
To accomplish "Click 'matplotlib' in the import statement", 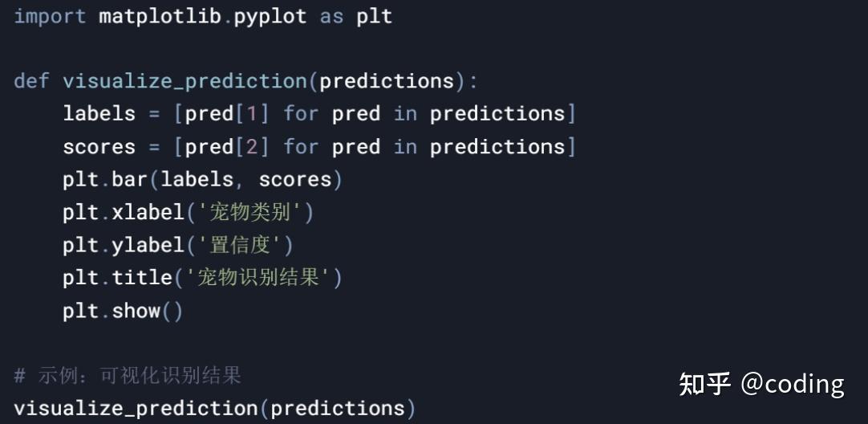I will click(x=160, y=16).
